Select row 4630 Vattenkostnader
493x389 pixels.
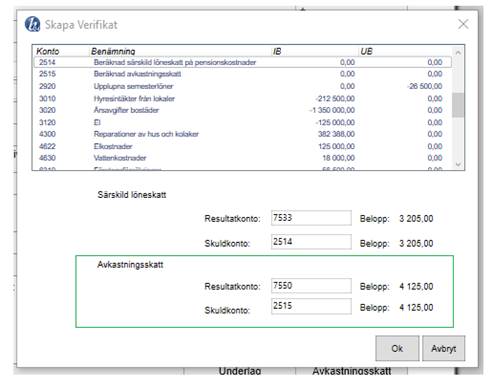coord(243,158)
